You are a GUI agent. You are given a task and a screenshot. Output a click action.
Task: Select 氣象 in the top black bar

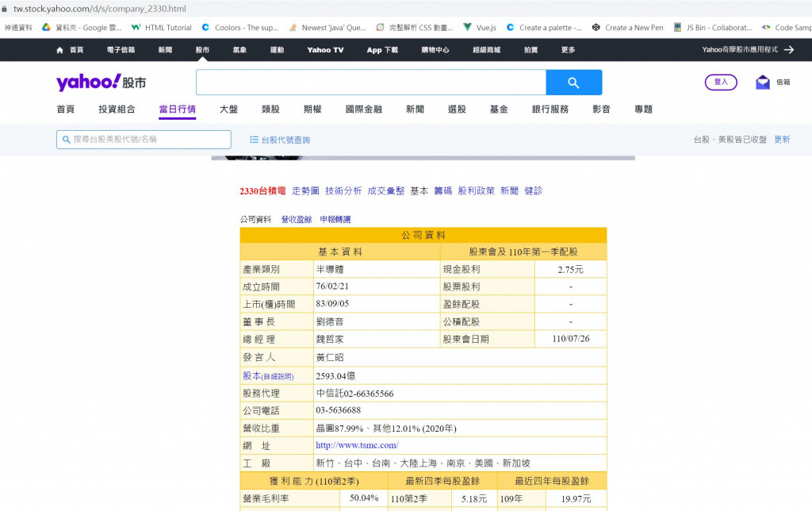(239, 50)
